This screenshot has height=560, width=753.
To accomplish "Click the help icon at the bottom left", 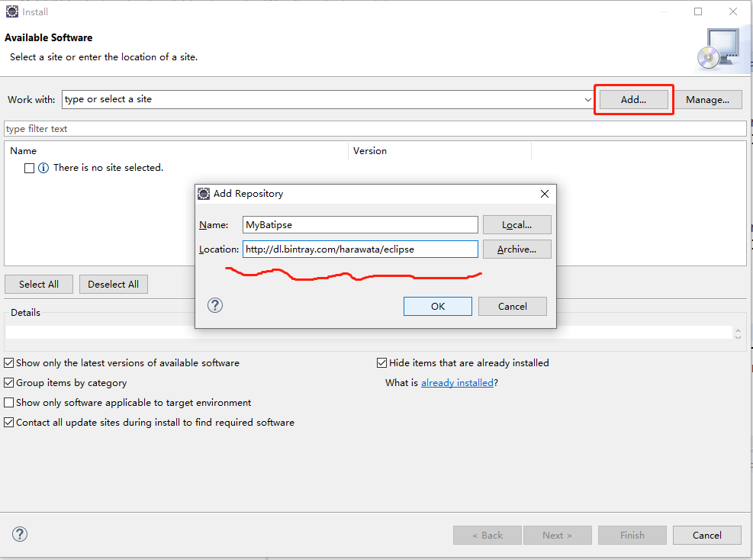I will (19, 535).
